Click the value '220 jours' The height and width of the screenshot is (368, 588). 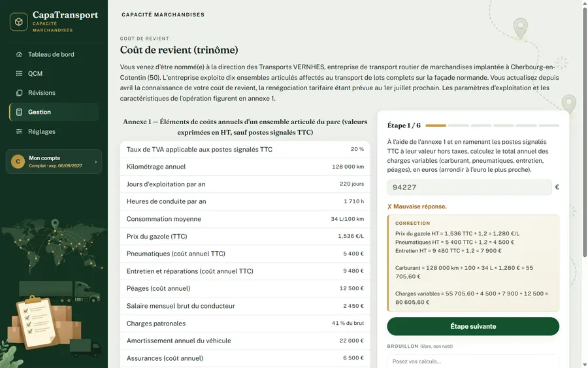351,184
